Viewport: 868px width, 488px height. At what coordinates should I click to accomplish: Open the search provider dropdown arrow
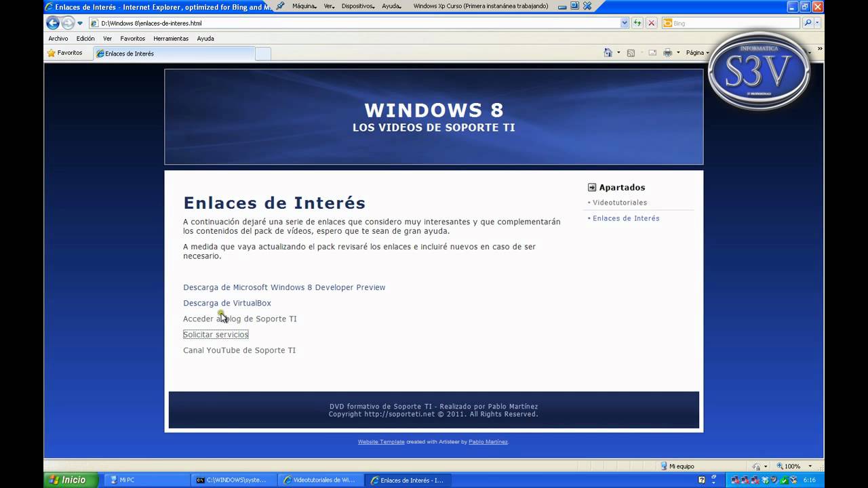click(817, 23)
